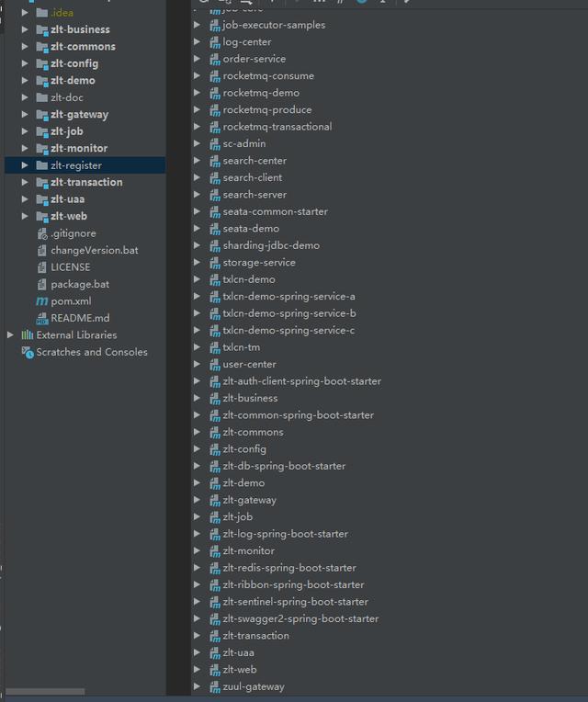The width and height of the screenshot is (588, 702).
Task: Expand job-executor-samples Maven module
Action: (197, 25)
